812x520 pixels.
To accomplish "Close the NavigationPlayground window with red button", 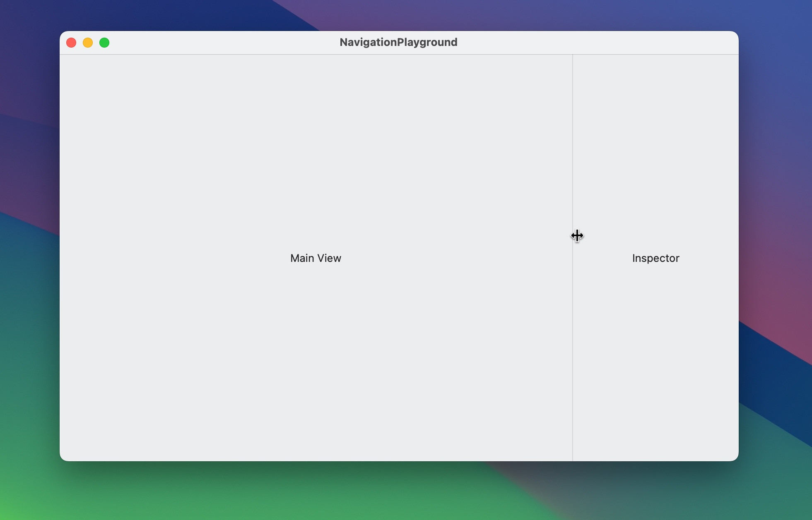I will pyautogui.click(x=71, y=43).
